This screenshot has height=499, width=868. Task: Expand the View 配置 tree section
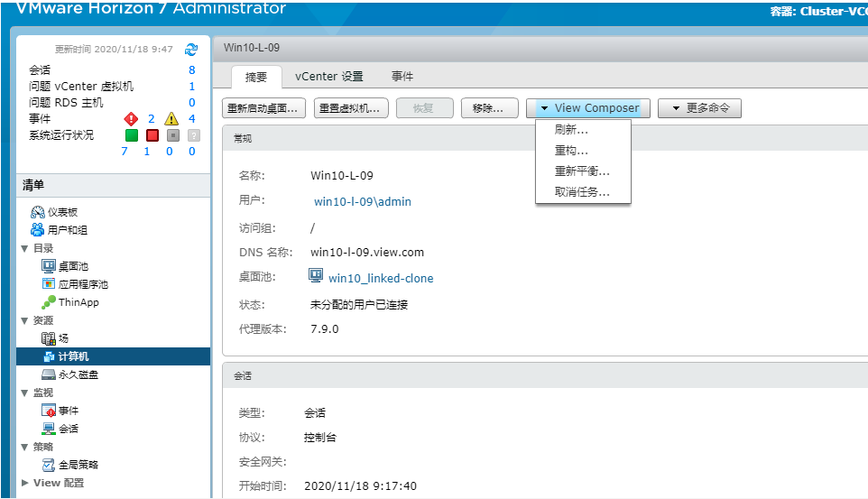[24, 483]
